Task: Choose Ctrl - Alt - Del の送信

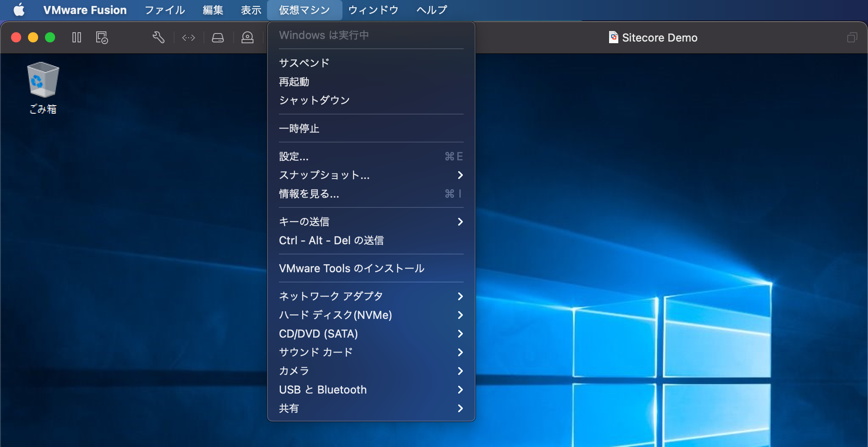Action: pos(371,240)
